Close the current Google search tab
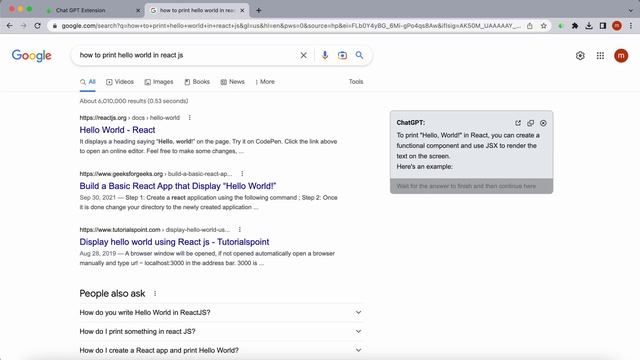Screen dimensions: 640x360 point(242,10)
